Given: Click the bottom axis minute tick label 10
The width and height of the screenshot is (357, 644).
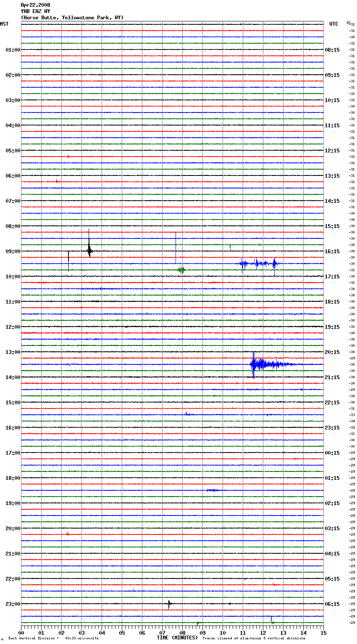Looking at the screenshot, I should [223, 633].
